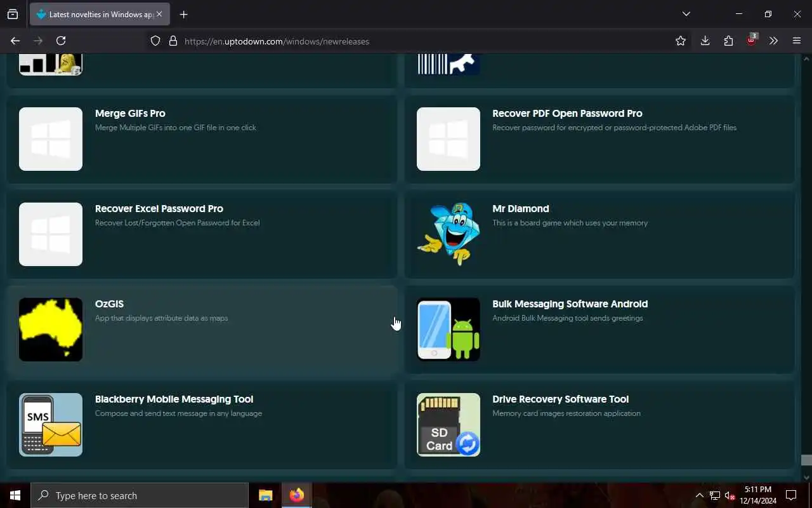Open Drive Recovery Software Tool link
This screenshot has width=812, height=508.
point(560,399)
